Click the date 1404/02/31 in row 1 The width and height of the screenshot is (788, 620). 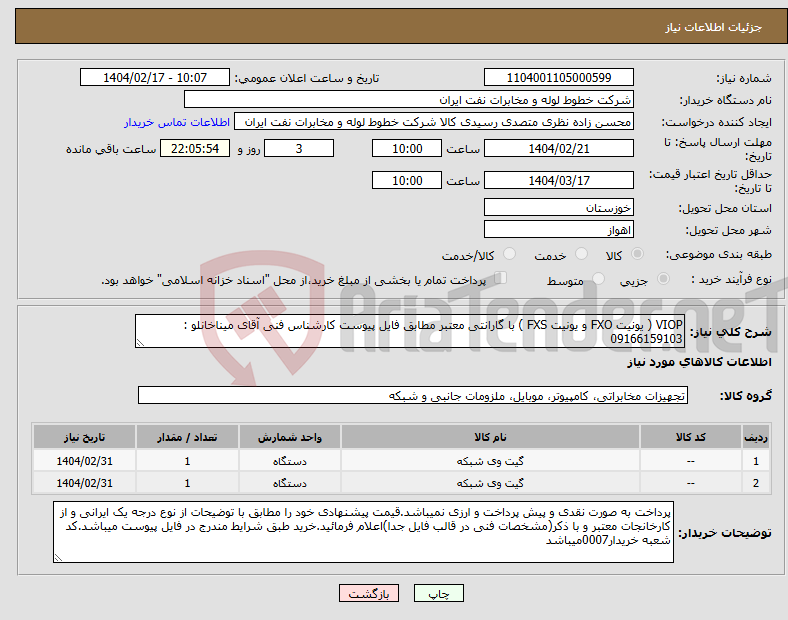84,461
